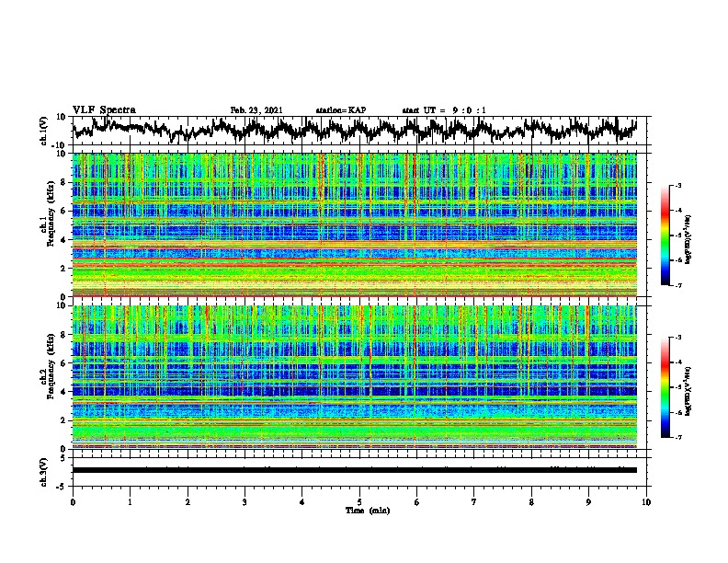Click the ch.1 spectrogram plot
Screen dimensions: 728x563
(x=355, y=224)
